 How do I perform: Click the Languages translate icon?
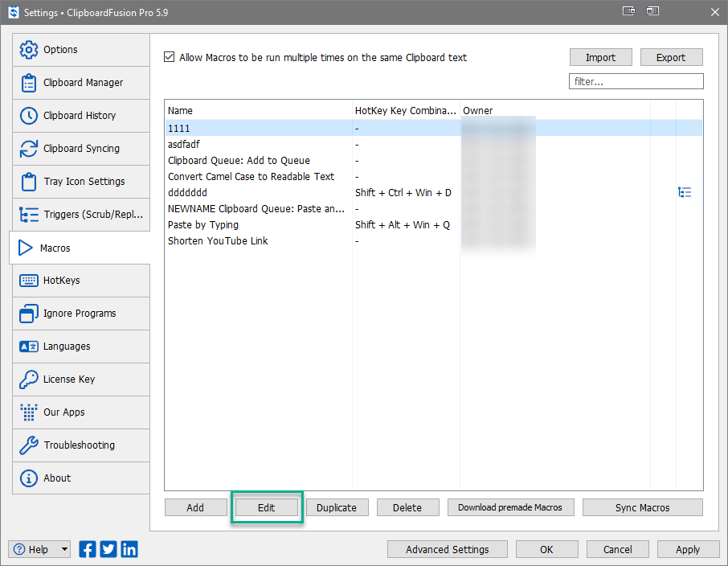point(29,347)
